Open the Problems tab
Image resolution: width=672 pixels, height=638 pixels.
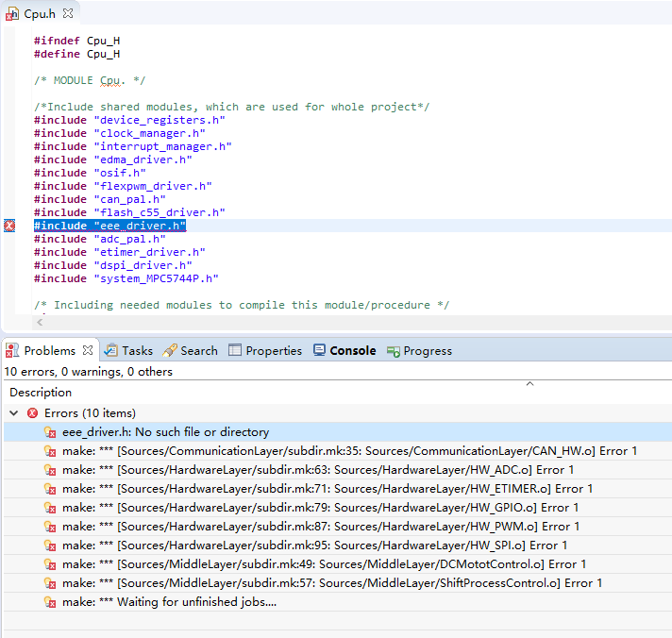click(x=50, y=350)
